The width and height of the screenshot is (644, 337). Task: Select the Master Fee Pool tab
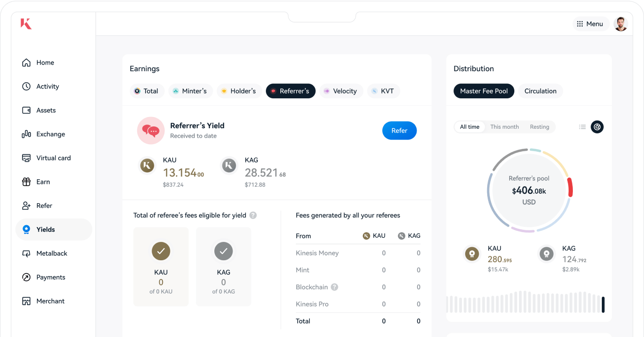[x=484, y=91]
